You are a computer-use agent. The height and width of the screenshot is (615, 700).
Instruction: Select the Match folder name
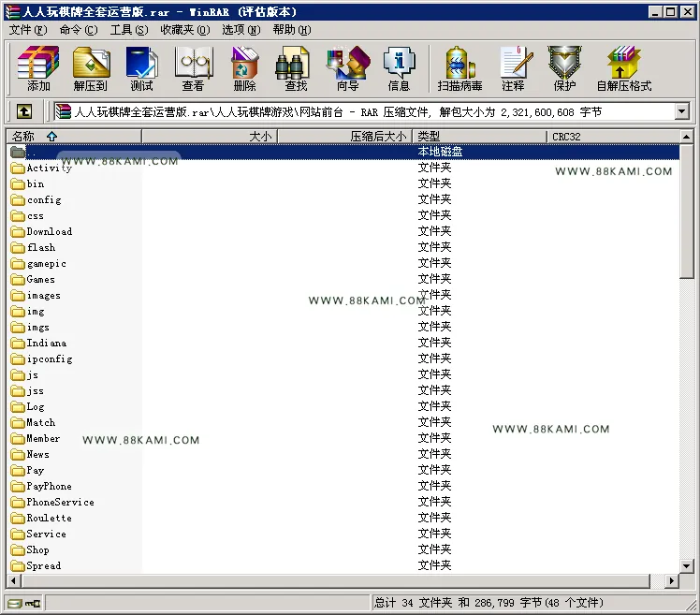click(40, 422)
